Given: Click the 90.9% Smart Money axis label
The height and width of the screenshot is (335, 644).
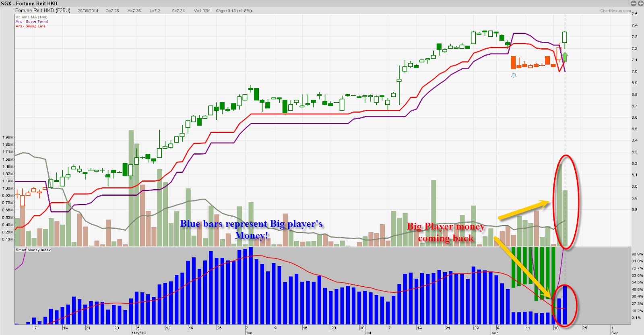Looking at the screenshot, I should [637, 254].
